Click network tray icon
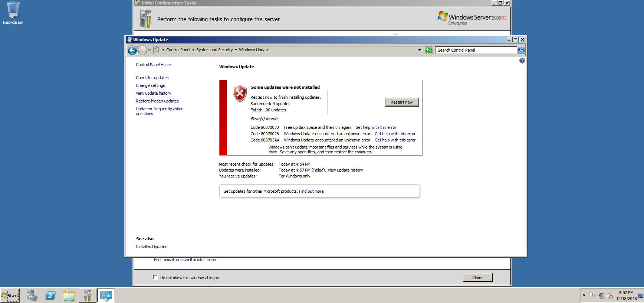Viewport: 644px width, 303px height. [x=601, y=296]
